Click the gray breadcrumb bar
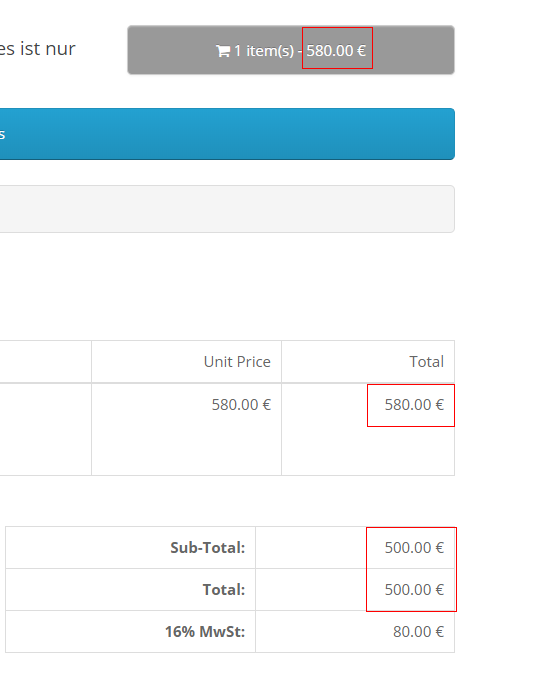The image size is (550, 675). pyautogui.click(x=227, y=209)
